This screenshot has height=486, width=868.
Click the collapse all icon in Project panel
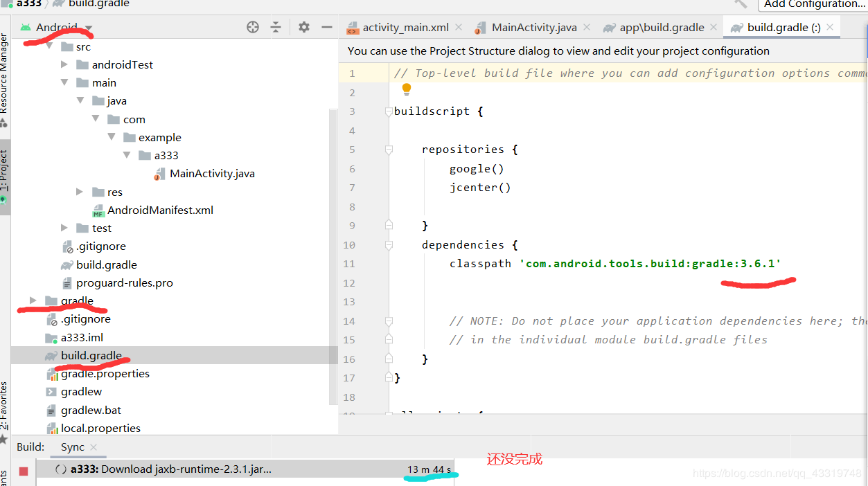[276, 27]
